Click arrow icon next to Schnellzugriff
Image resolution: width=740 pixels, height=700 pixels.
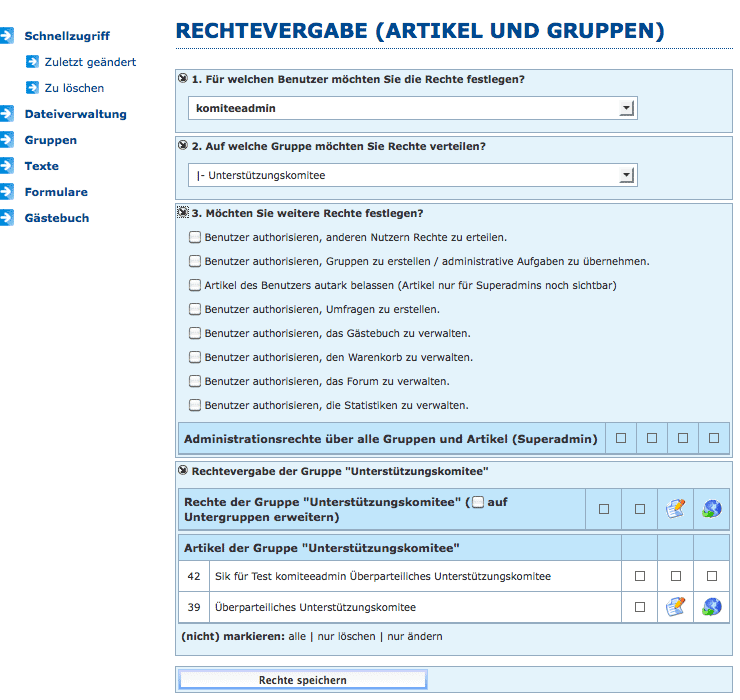tap(7, 36)
